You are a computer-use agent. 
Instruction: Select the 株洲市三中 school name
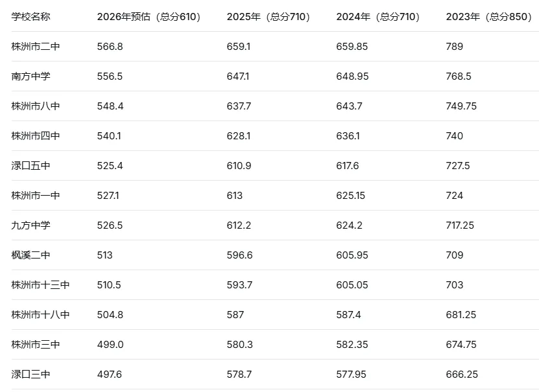point(36,345)
